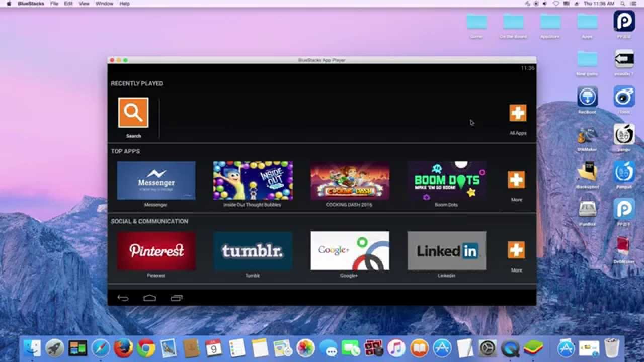644x362 pixels.
Task: Click BlueStacks icon in the dock
Action: (533, 348)
